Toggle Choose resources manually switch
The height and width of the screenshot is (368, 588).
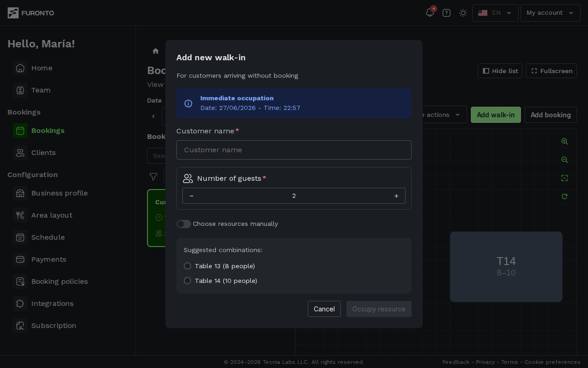pyautogui.click(x=184, y=224)
